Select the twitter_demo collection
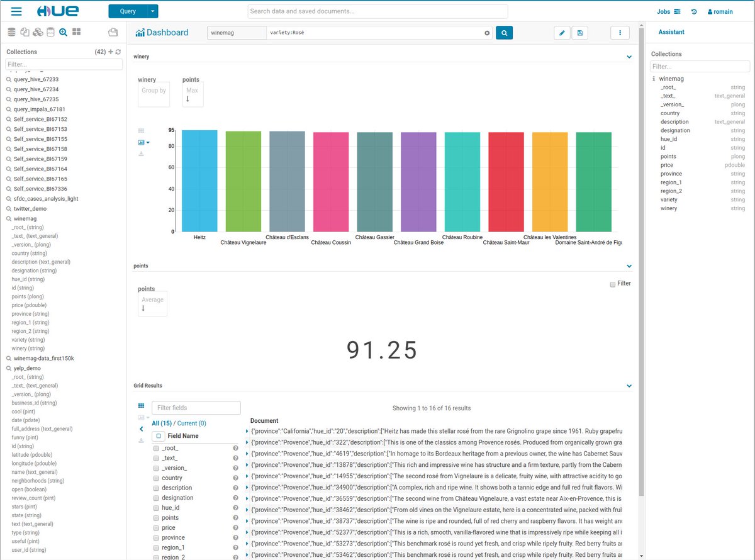755x560 pixels. tap(30, 208)
